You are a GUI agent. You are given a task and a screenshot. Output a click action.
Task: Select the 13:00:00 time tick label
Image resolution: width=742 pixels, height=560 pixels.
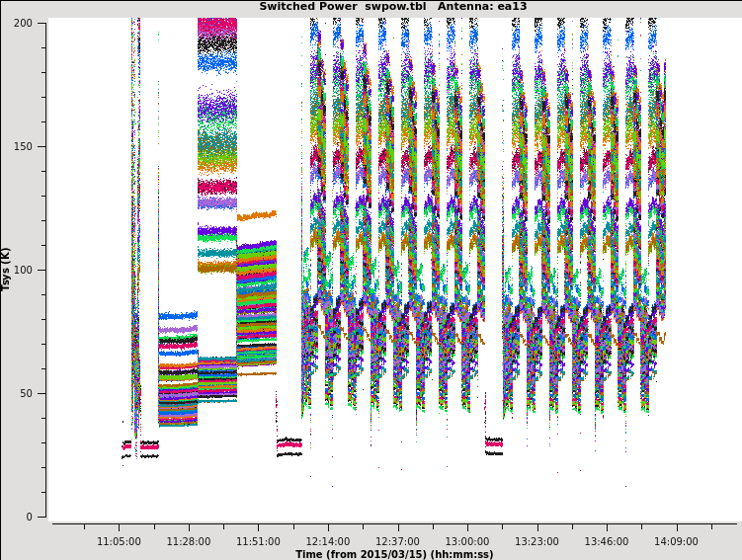click(466, 541)
